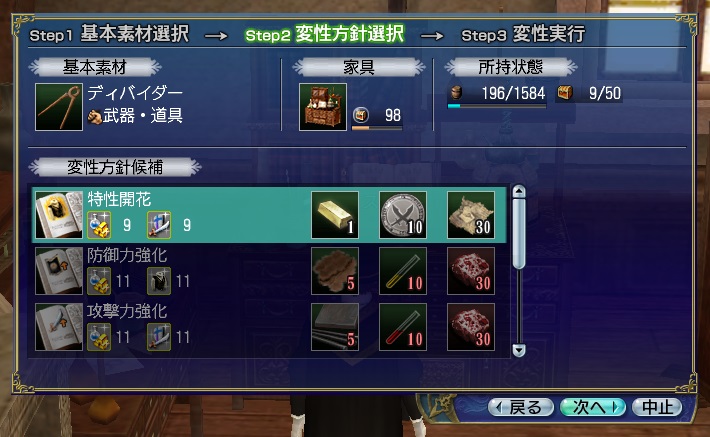The image size is (710, 437).
Task: Click the gold ingot material icon
Action: point(335,215)
